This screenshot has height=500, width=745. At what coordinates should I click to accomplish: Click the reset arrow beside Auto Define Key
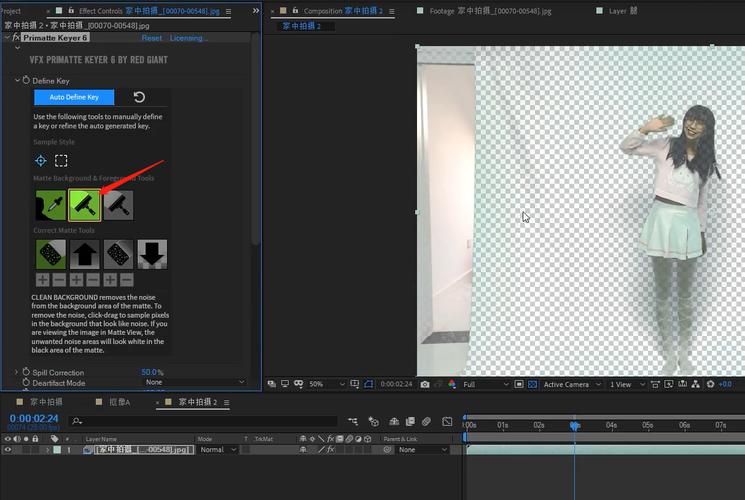[139, 97]
